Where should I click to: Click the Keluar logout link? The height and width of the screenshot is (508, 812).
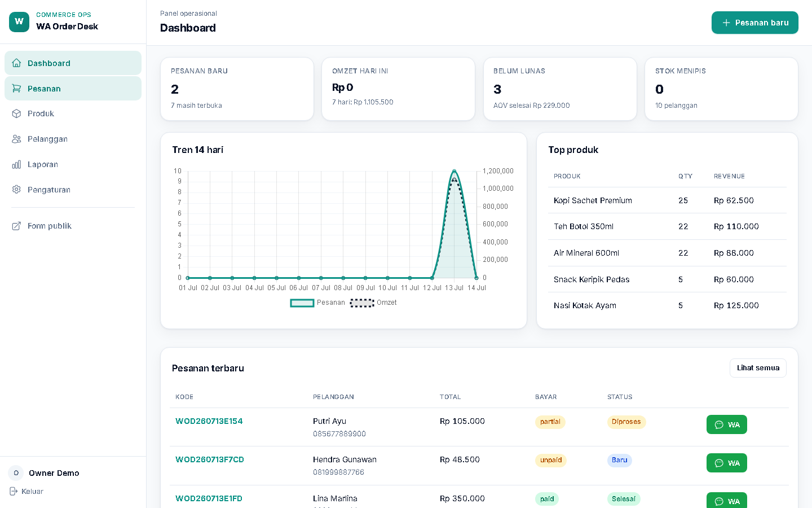pos(27,491)
